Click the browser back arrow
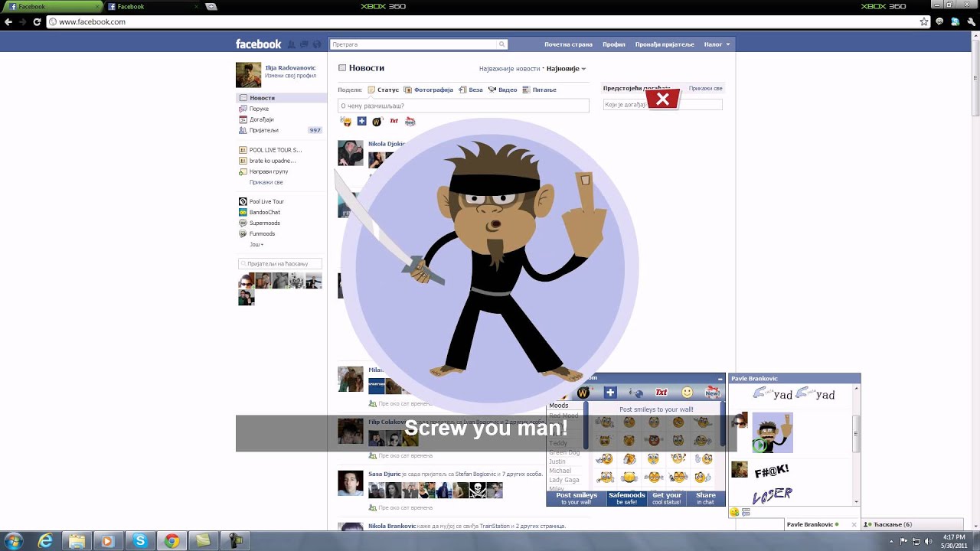 click(8, 22)
